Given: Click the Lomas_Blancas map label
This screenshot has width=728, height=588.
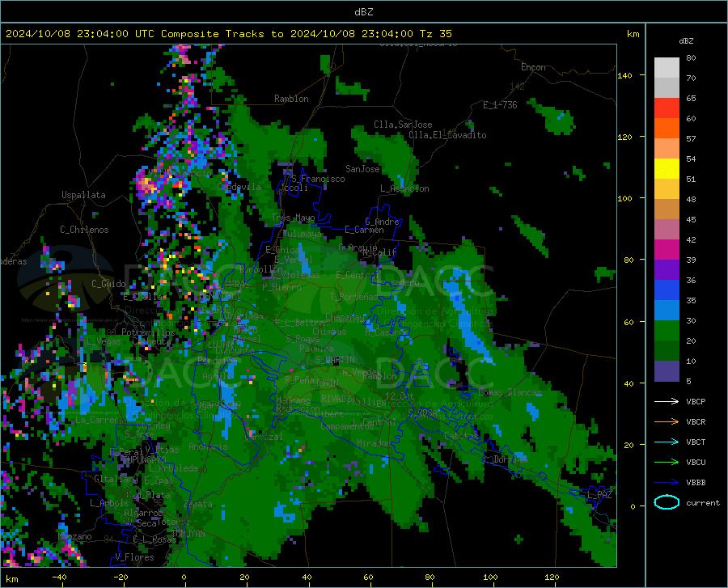Looking at the screenshot, I should click(510, 392).
